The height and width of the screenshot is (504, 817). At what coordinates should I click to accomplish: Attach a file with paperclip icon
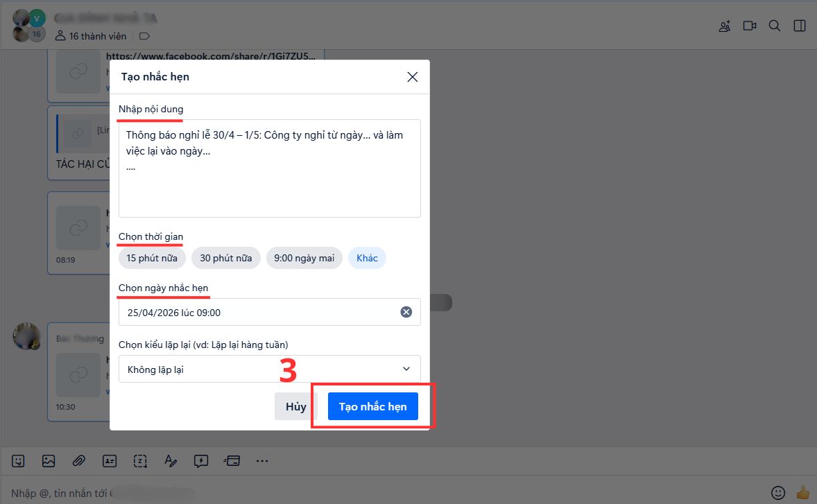click(79, 460)
